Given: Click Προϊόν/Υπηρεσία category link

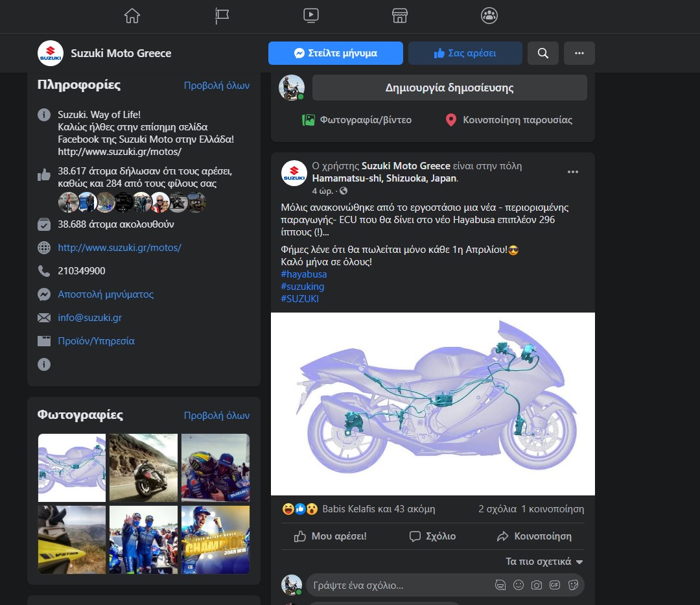Looking at the screenshot, I should point(96,341).
